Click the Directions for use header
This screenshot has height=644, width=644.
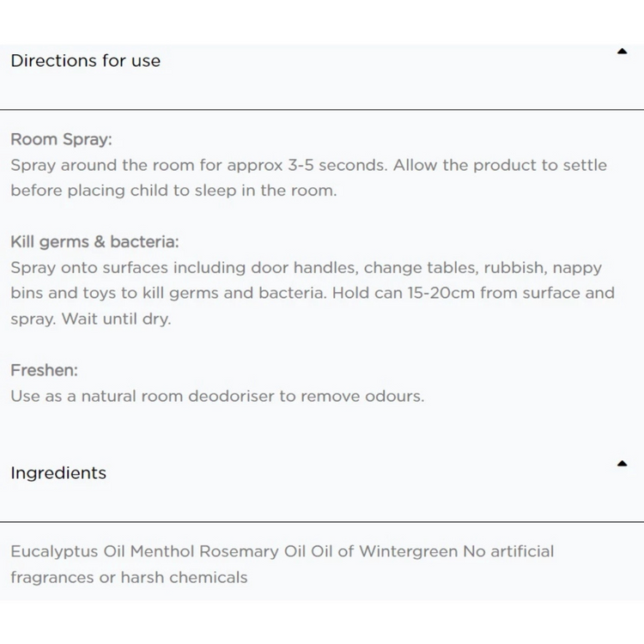coord(86,61)
